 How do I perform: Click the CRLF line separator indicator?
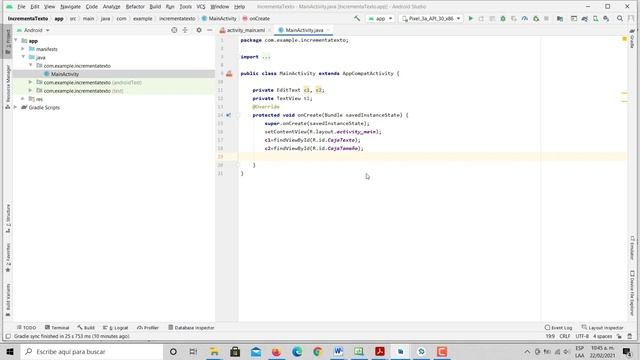pyautogui.click(x=564, y=336)
